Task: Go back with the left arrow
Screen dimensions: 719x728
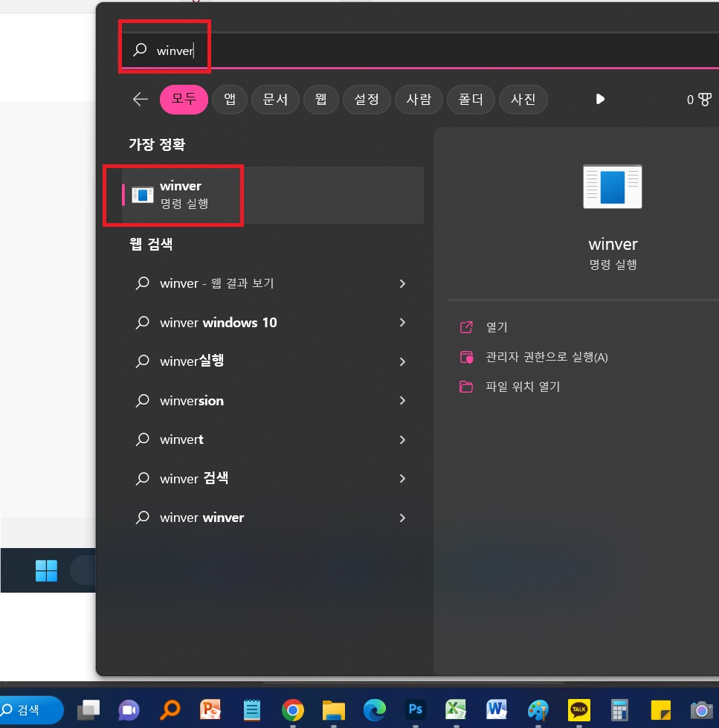Action: [141, 100]
